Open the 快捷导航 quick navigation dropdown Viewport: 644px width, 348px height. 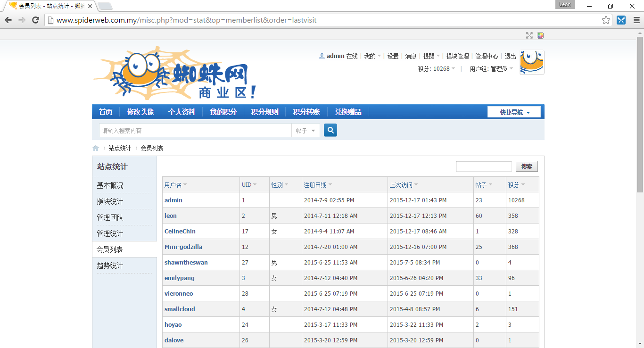coord(514,112)
